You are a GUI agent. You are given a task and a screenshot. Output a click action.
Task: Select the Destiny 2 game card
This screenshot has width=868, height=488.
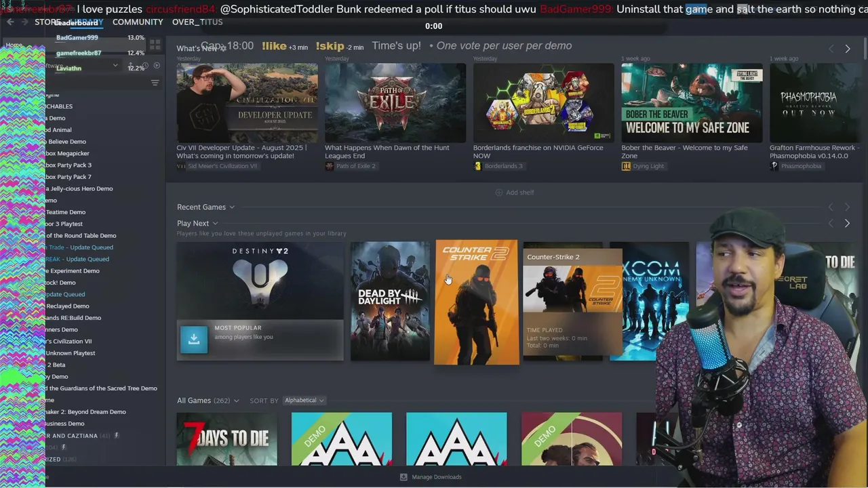[x=260, y=301]
